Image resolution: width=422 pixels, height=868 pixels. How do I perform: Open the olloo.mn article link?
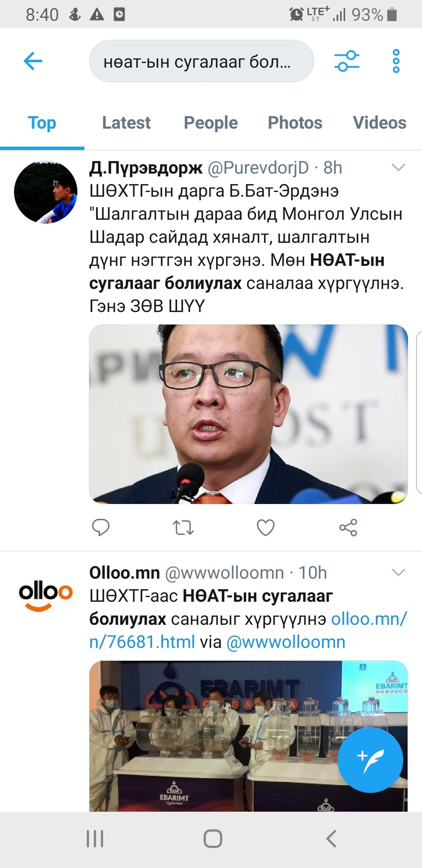[x=248, y=630]
